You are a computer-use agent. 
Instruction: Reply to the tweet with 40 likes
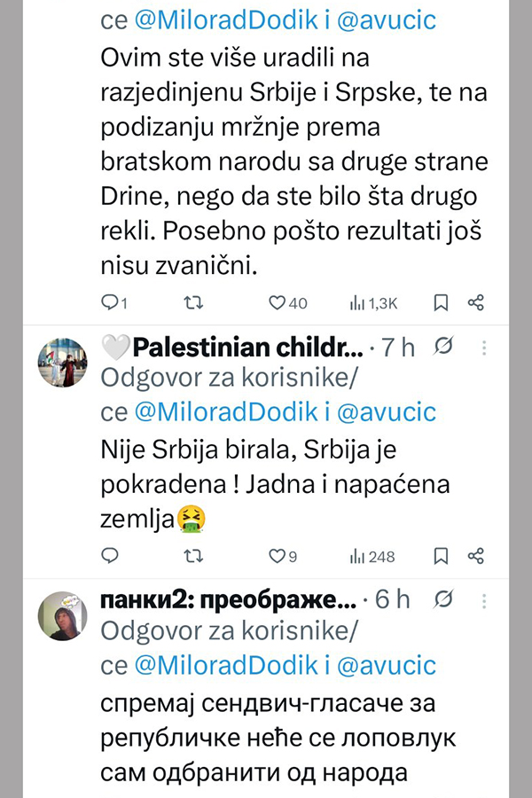point(111,303)
